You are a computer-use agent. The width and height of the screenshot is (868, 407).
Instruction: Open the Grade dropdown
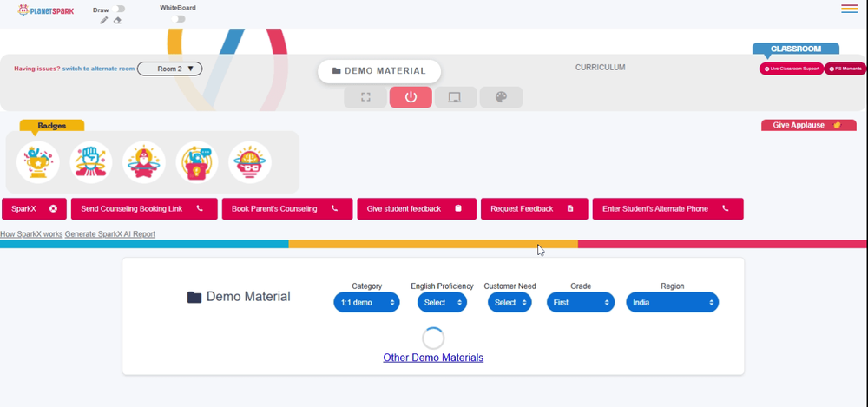tap(581, 302)
